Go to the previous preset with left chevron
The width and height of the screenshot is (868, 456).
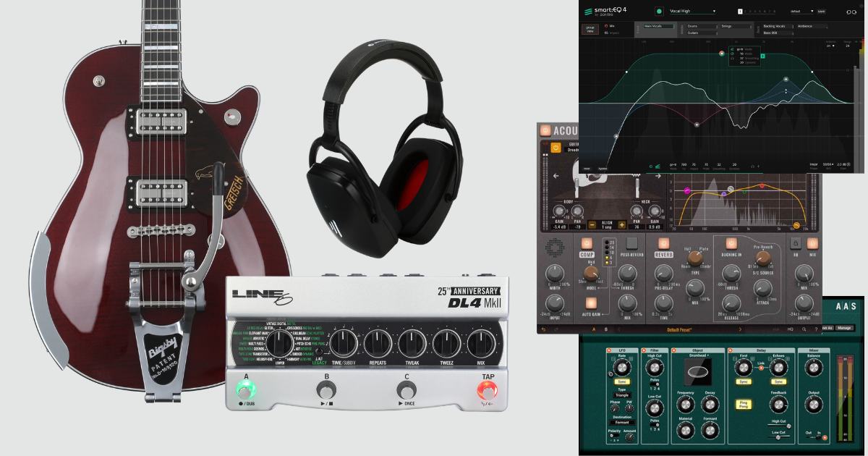pyautogui.click(x=619, y=329)
